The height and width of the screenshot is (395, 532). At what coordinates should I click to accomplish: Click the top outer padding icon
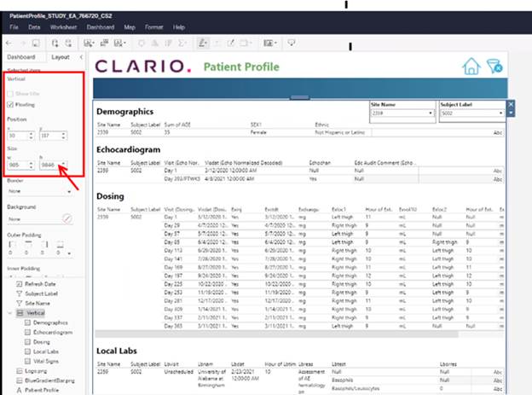pos(28,244)
